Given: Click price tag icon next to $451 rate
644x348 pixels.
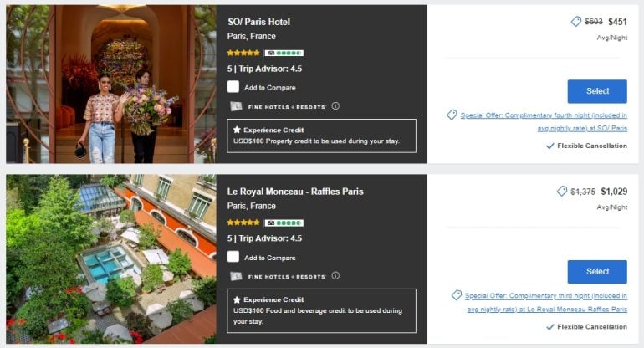Looking at the screenshot, I should coord(576,22).
